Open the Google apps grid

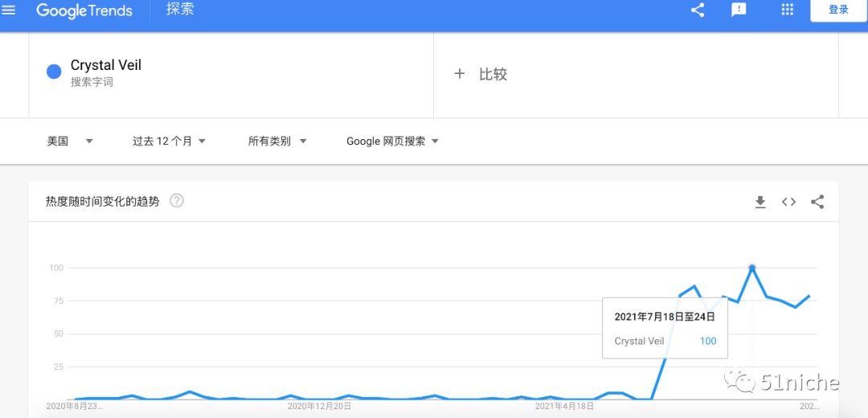[787, 10]
